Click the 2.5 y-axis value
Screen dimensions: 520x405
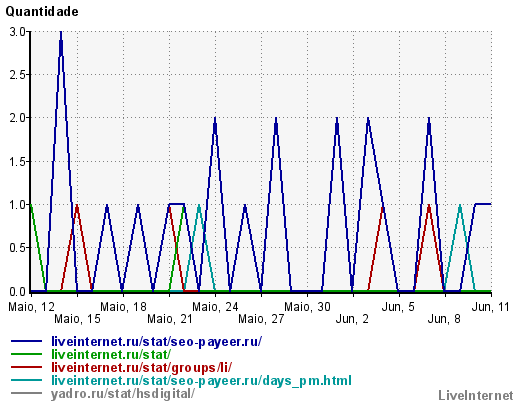click(x=18, y=75)
